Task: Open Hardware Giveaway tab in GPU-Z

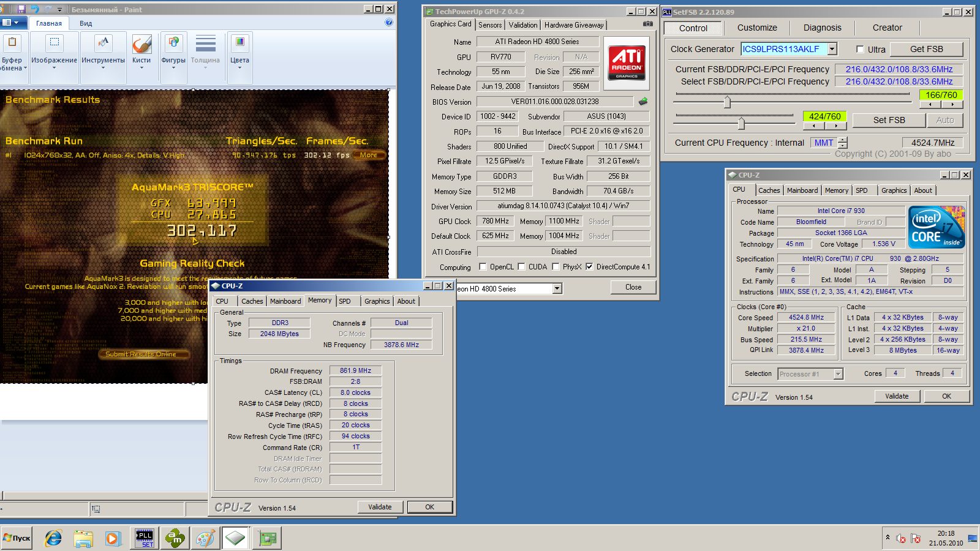Action: tap(574, 24)
